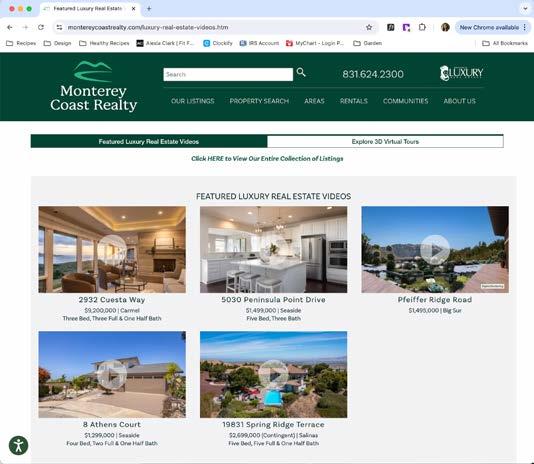Open the accessibility widget icon
The image size is (534, 464).
[18, 445]
